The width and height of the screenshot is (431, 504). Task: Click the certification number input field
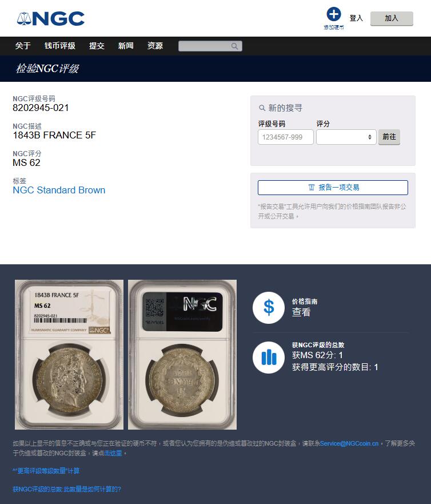(285, 137)
